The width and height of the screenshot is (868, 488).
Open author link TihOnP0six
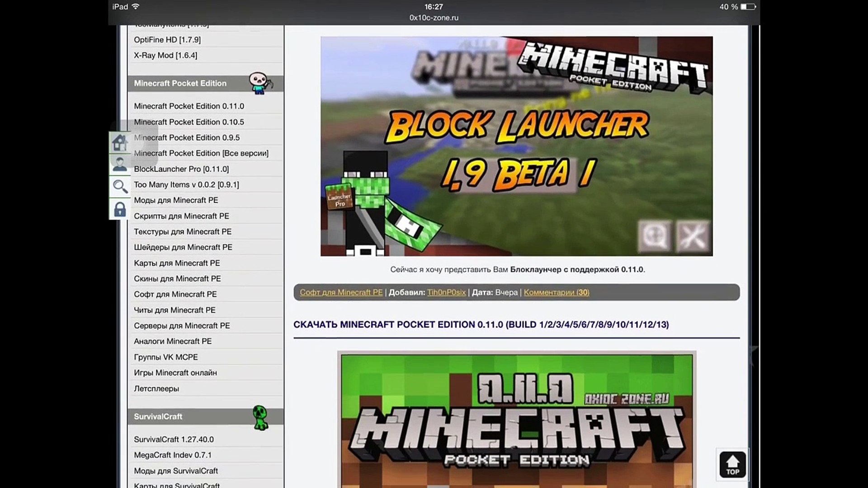[x=446, y=292]
